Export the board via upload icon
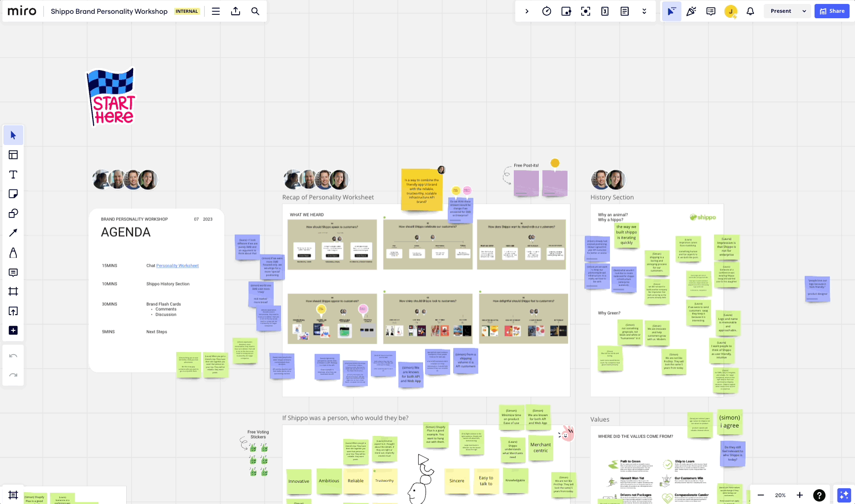 pyautogui.click(x=236, y=11)
